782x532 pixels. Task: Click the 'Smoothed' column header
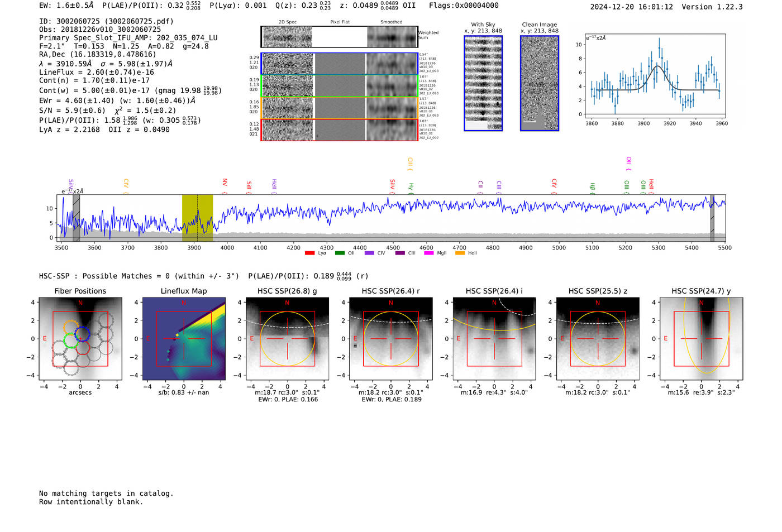(392, 22)
